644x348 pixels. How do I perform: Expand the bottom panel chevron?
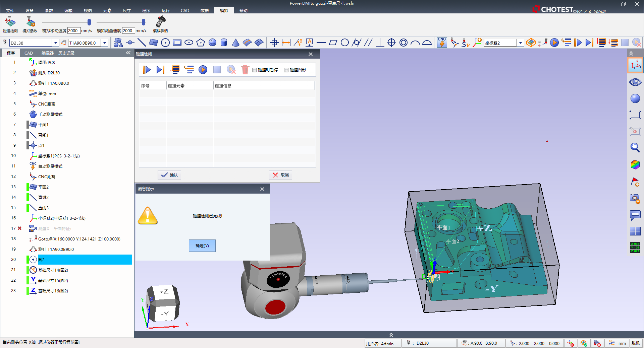[x=391, y=335]
